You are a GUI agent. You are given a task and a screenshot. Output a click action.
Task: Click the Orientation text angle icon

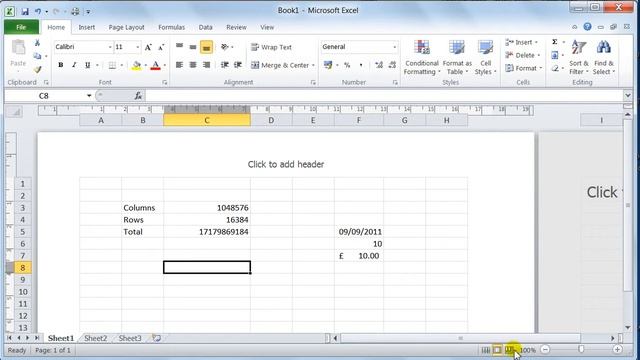[x=224, y=47]
